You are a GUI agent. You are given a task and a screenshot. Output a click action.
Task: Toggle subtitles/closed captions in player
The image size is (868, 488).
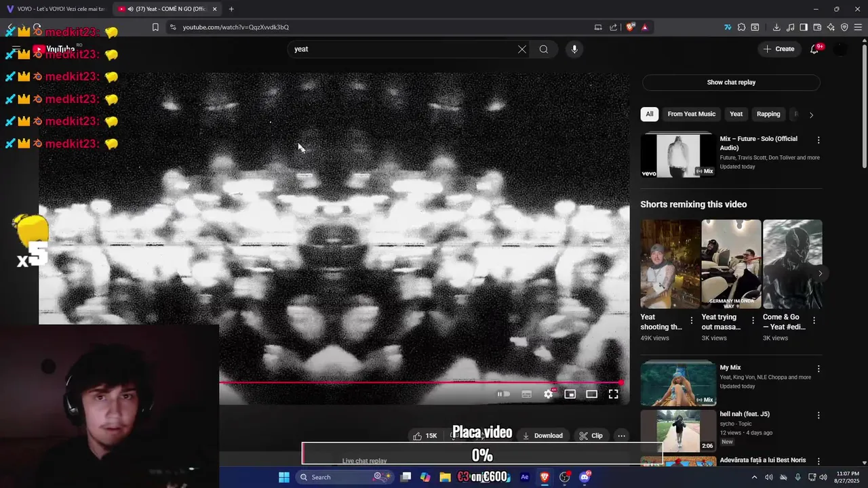coord(526,394)
